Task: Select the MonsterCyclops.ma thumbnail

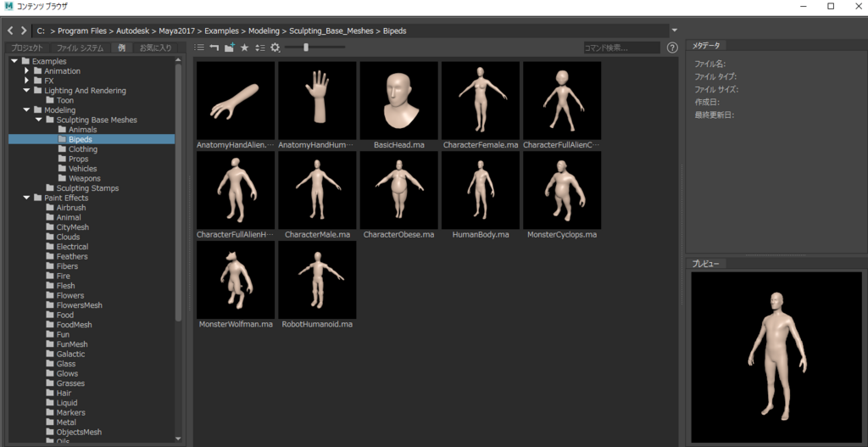Action: (562, 190)
